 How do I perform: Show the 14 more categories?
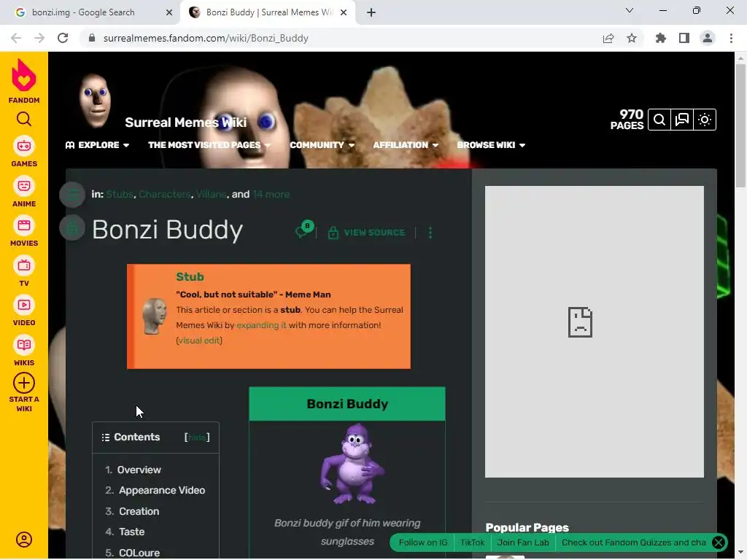(271, 194)
